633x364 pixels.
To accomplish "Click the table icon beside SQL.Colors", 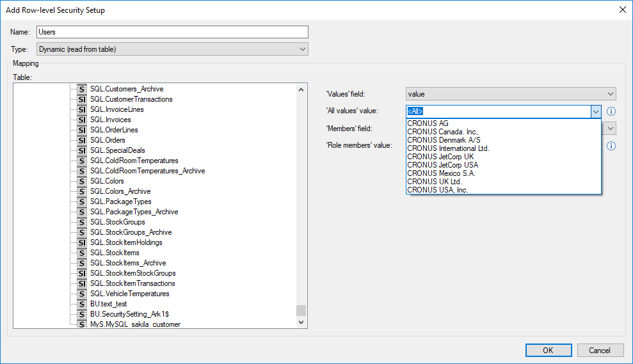I will tap(82, 181).
